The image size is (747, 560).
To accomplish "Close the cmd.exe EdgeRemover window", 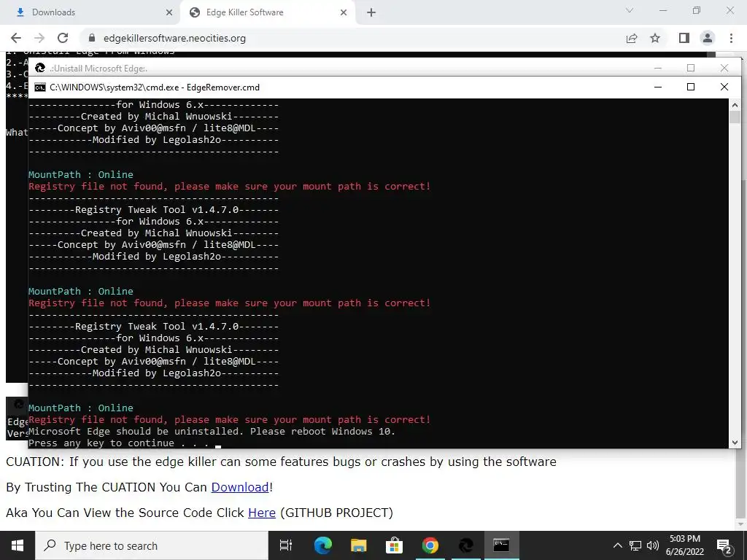I will 724,87.
